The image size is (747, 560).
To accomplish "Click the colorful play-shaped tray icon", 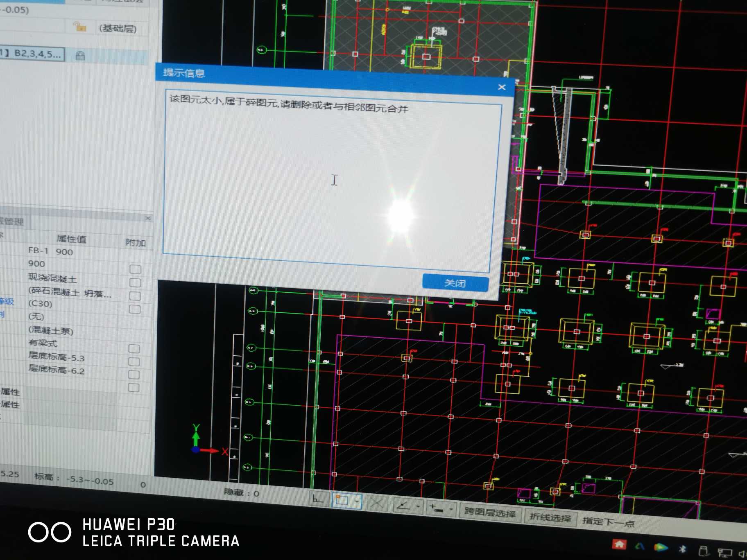I will pos(661,547).
